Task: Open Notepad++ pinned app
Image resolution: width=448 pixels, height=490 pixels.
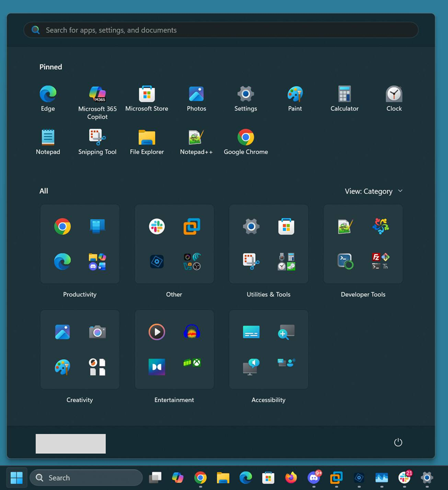Action: coord(196,138)
